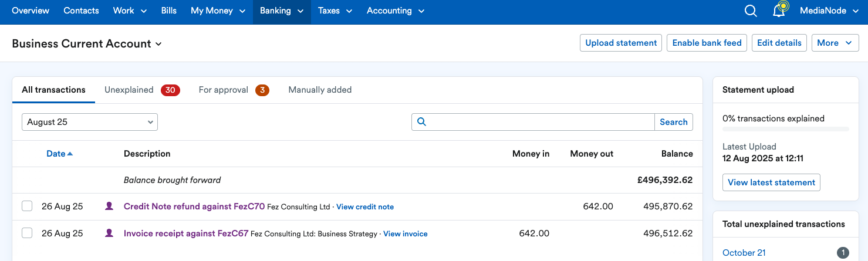
Task: Click Enable bank feed button
Action: tap(707, 43)
